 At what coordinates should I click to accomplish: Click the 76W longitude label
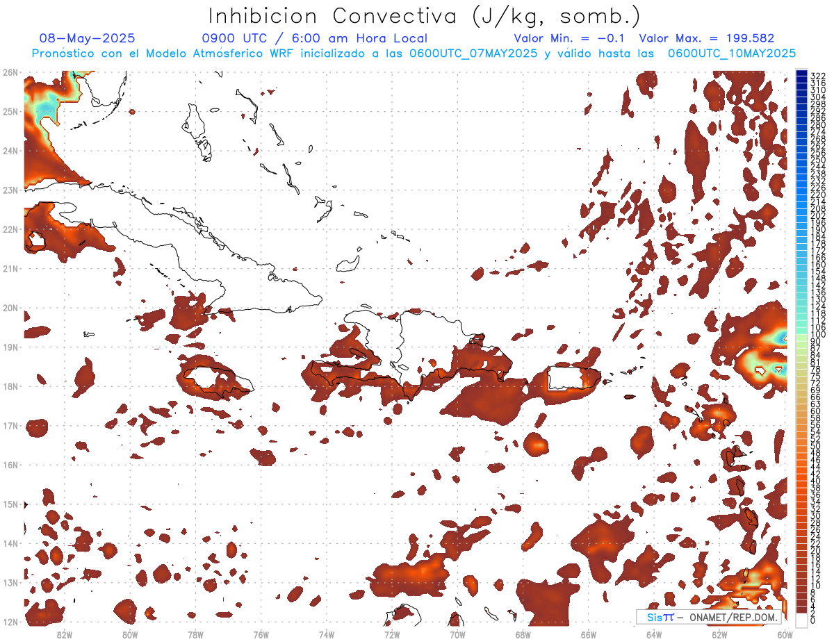[261, 634]
